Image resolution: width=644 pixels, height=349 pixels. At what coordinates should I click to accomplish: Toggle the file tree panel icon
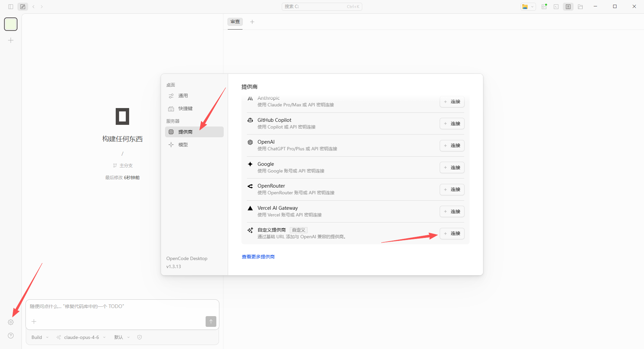[x=580, y=7]
